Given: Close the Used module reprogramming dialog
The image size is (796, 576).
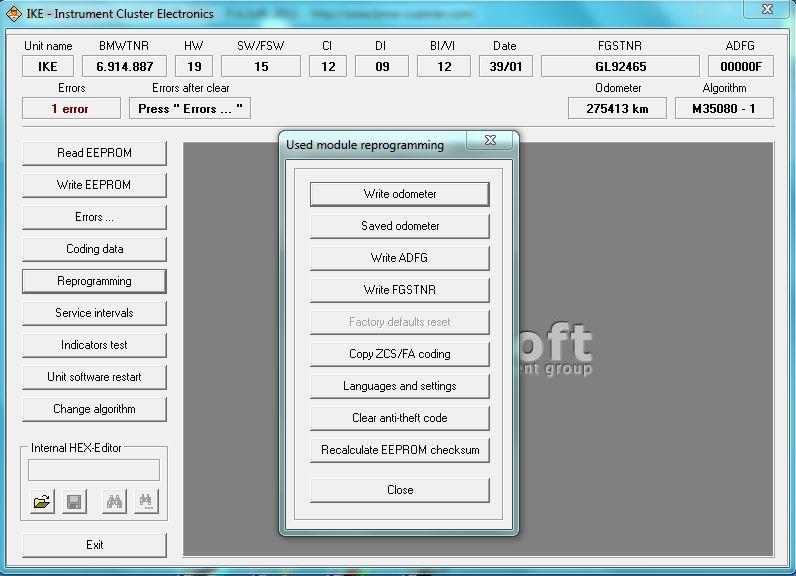Looking at the screenshot, I should 489,142.
